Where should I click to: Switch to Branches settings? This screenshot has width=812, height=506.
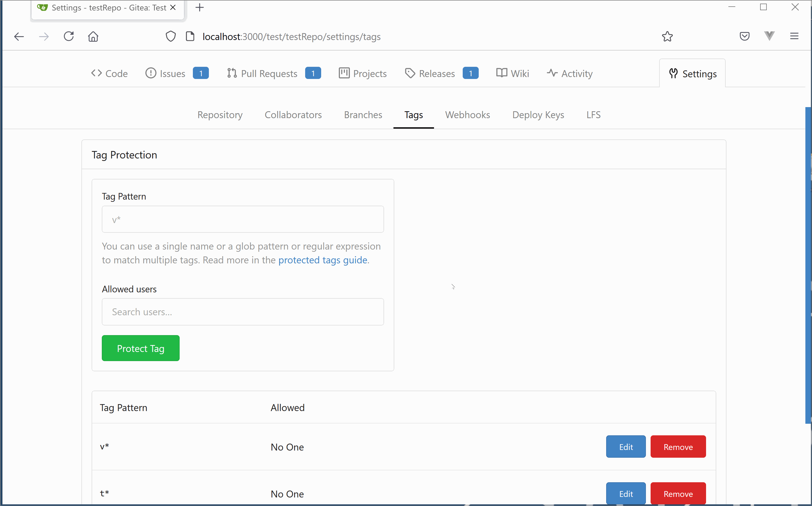[363, 115]
